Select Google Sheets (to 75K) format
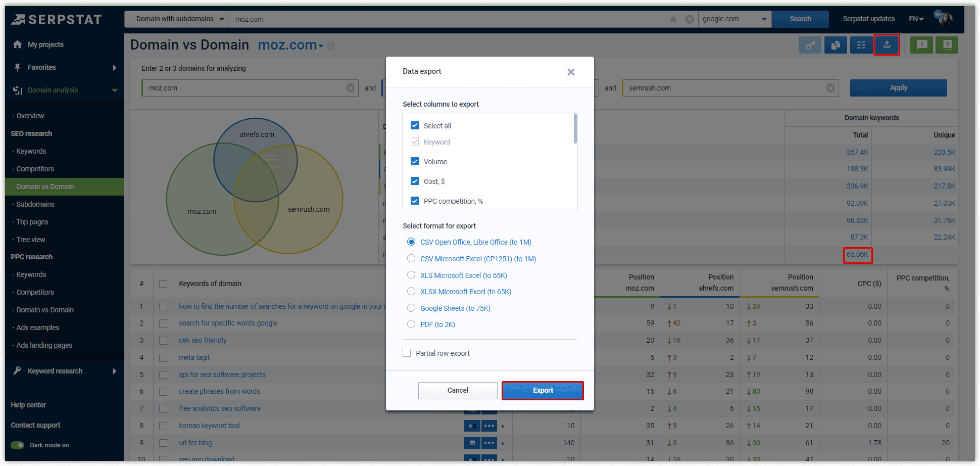 coord(411,308)
